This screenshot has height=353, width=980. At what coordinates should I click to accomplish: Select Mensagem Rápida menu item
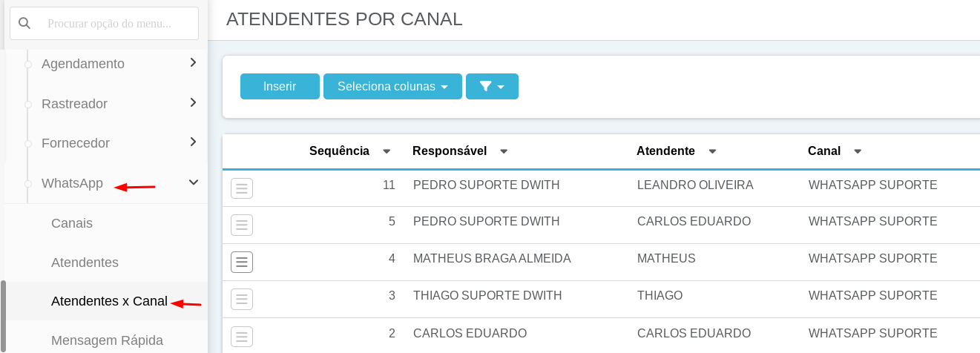pyautogui.click(x=107, y=340)
